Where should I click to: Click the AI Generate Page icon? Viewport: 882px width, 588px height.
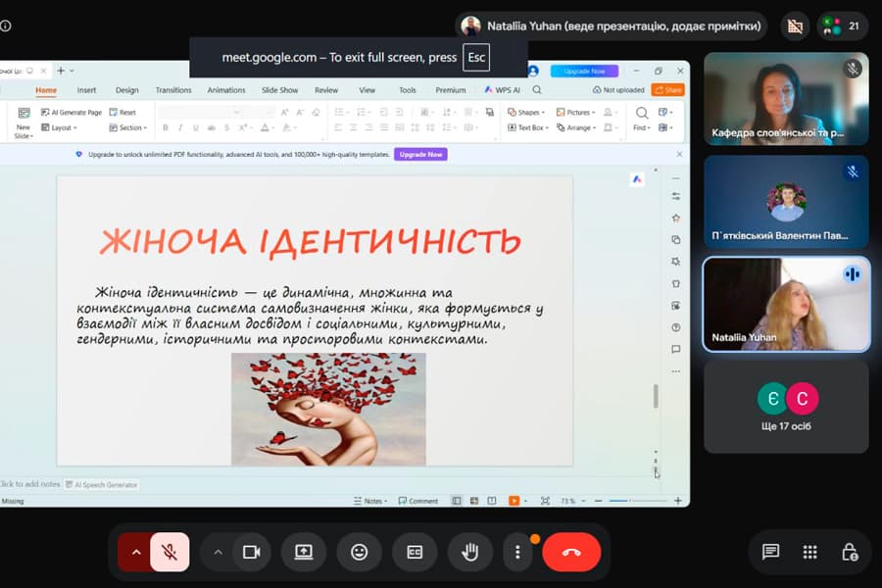45,113
